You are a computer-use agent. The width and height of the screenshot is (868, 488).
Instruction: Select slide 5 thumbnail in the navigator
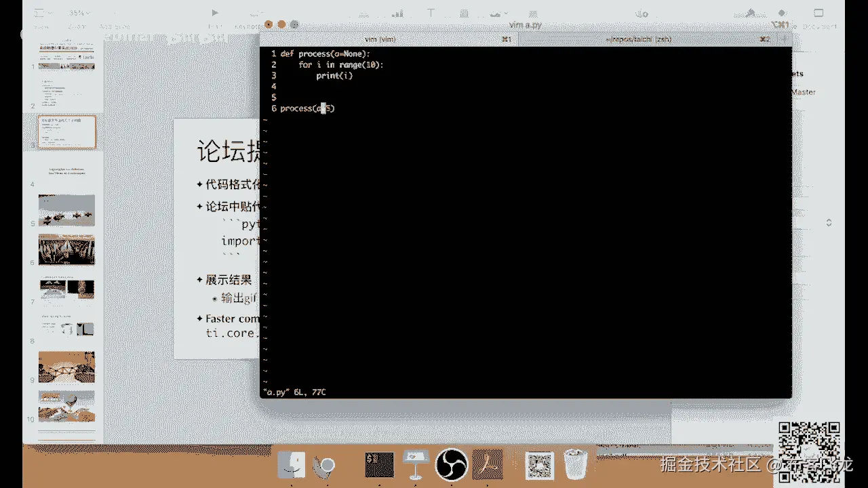tap(66, 210)
